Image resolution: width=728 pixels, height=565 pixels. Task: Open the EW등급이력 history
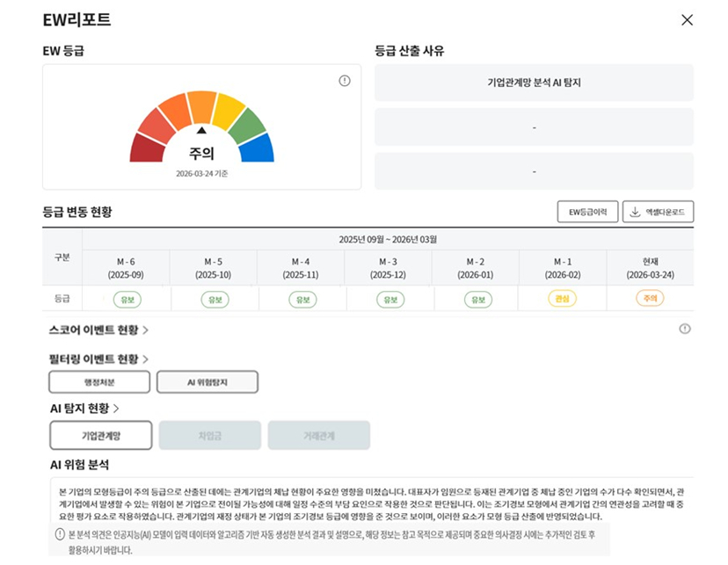coord(586,211)
